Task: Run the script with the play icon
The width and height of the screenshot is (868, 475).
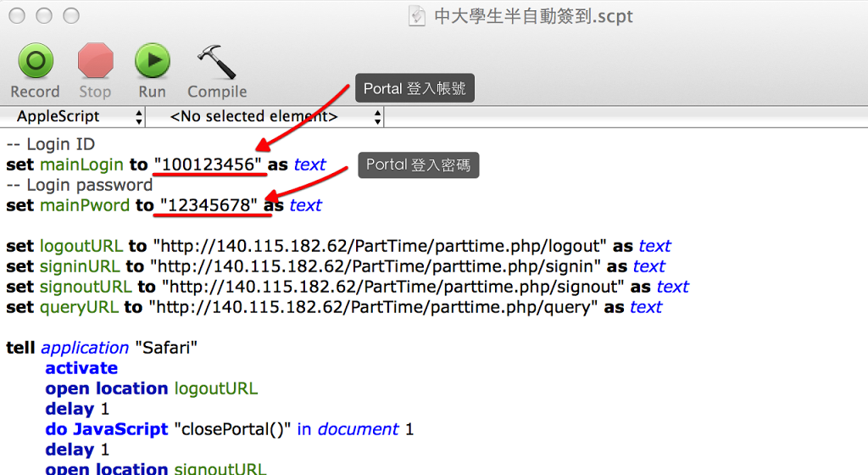Action: 153,62
